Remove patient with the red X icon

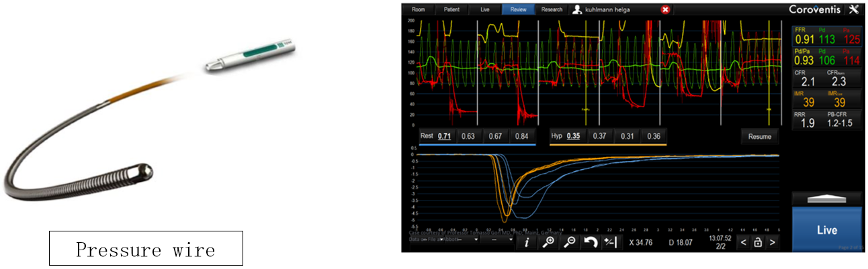(x=665, y=9)
